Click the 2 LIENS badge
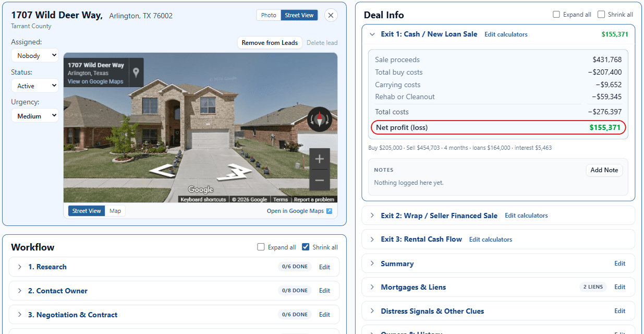This screenshot has width=644, height=334. (593, 287)
